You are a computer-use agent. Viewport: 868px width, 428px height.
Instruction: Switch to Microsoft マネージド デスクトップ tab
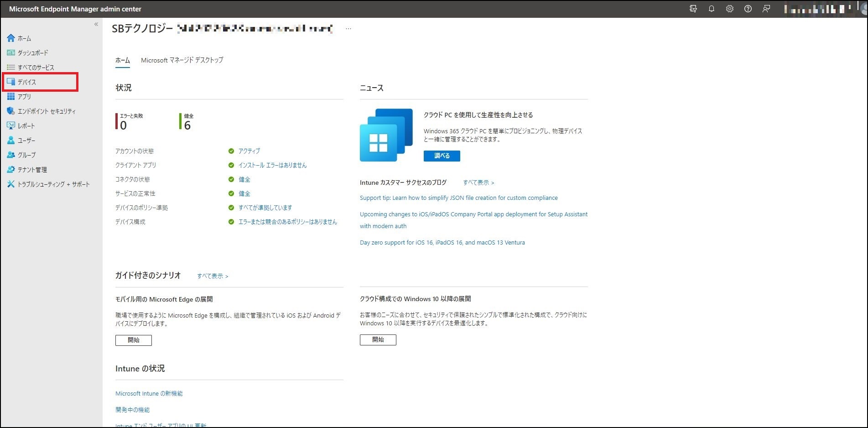tap(182, 60)
